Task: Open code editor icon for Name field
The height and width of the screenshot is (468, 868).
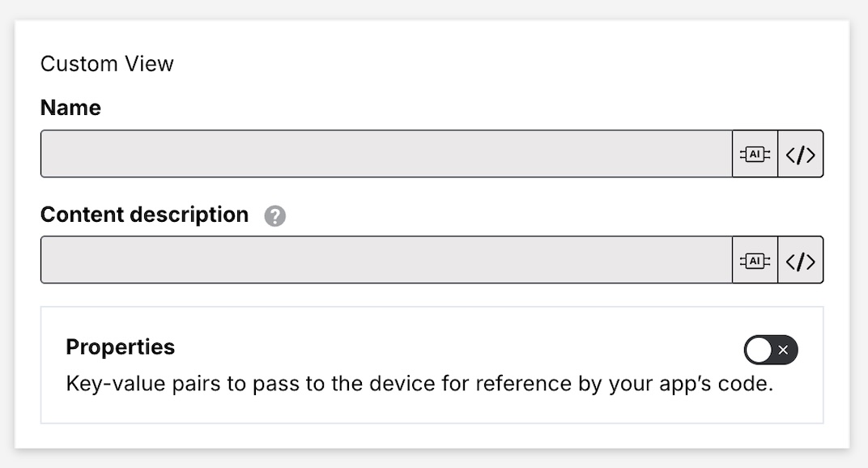Action: click(800, 154)
